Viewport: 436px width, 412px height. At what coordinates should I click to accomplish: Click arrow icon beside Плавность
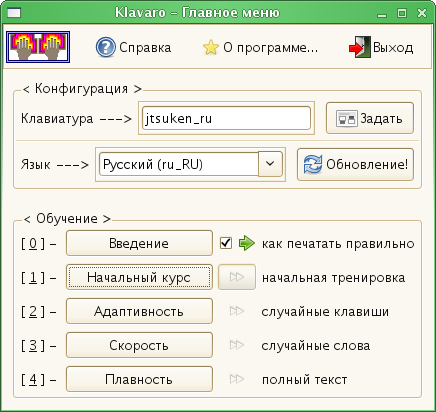[237, 379]
